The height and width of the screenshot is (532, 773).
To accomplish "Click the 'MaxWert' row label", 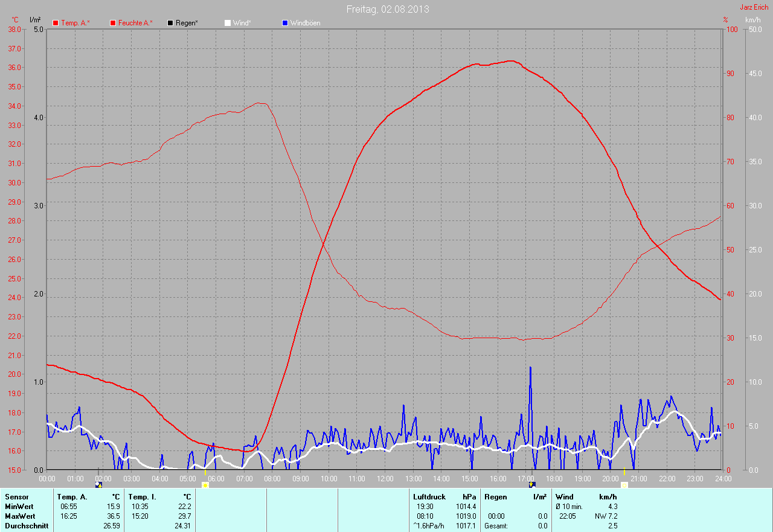I will [20, 516].
